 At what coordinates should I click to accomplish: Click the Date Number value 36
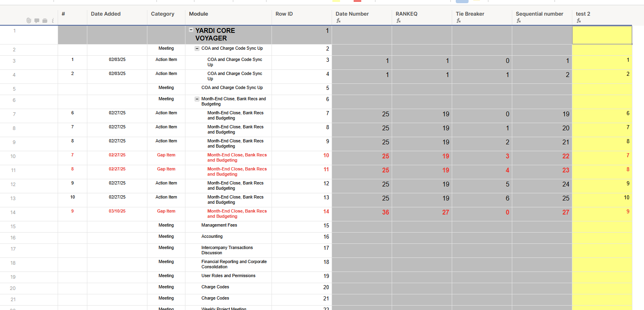pos(385,213)
